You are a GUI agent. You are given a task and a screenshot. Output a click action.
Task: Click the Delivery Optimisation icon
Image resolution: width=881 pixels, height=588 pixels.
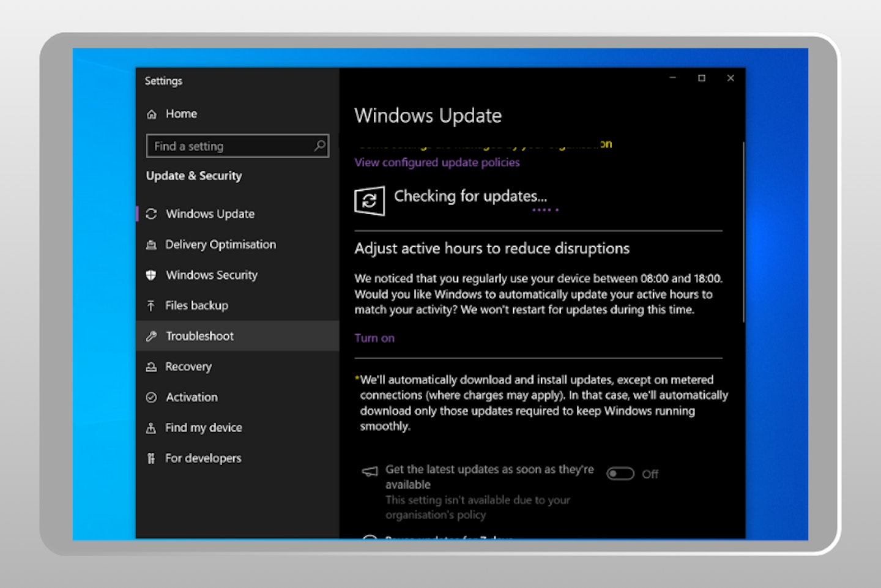[151, 245]
